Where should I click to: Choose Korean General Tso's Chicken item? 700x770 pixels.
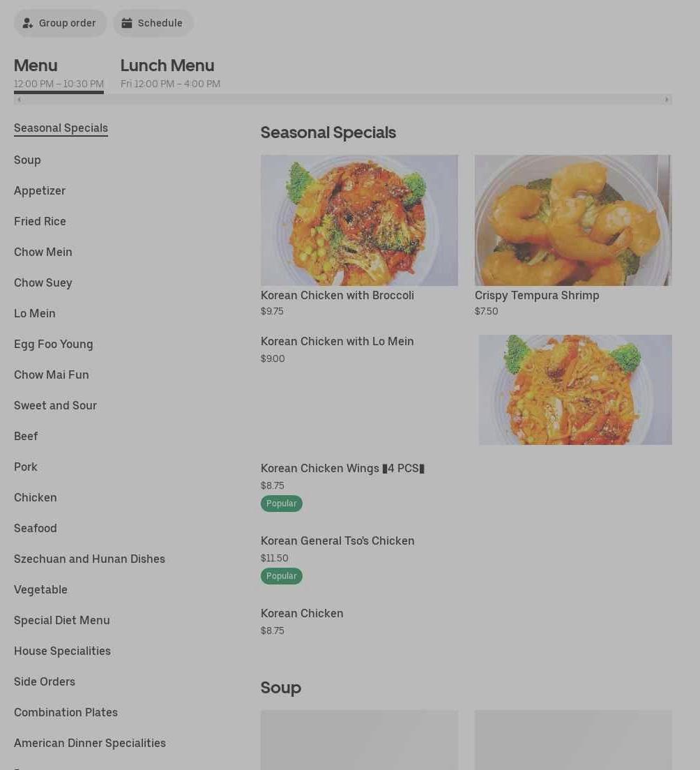tap(337, 541)
